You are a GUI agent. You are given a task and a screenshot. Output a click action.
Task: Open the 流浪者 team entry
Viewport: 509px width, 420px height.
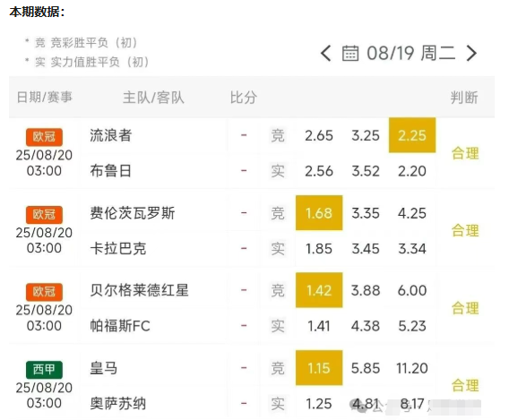[111, 135]
